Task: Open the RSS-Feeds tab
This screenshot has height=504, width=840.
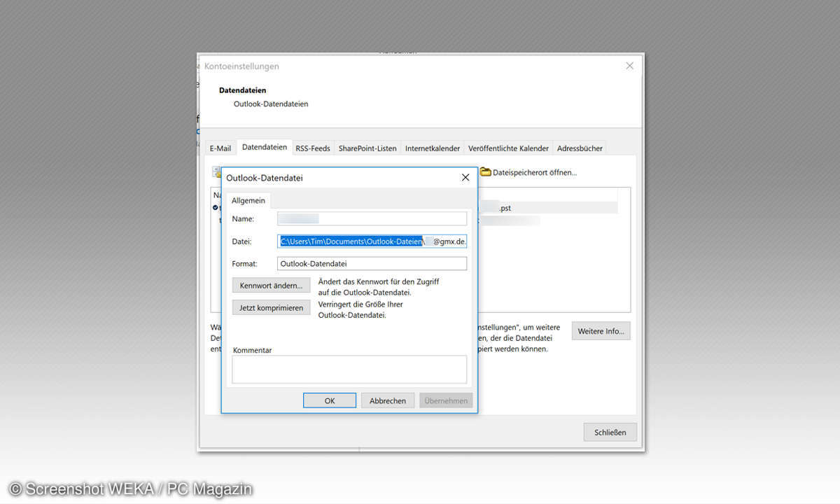Action: 313,148
